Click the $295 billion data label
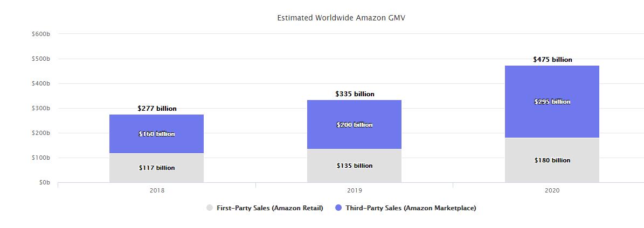 click(x=552, y=102)
